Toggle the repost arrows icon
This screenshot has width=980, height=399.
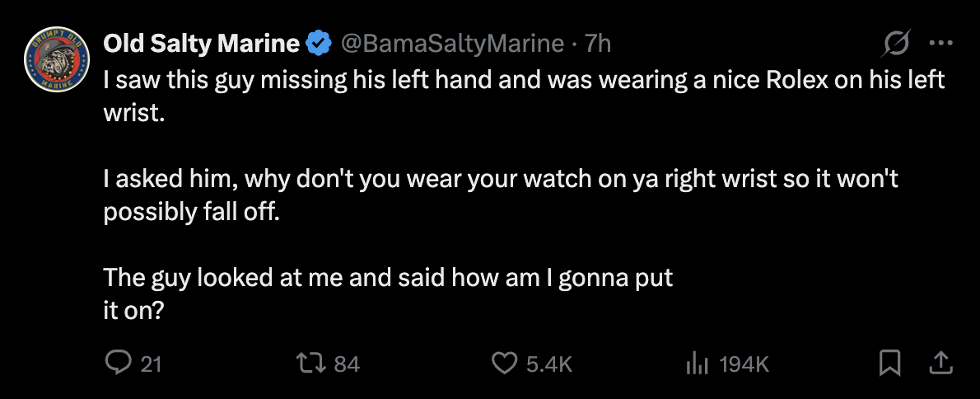pos(312,363)
